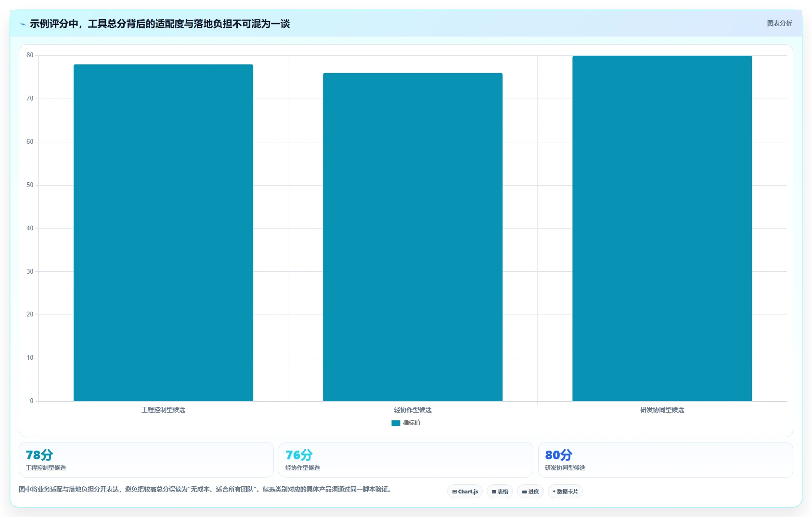This screenshot has width=812, height=517.
Task: Click the chart title starting with 示例评分中
Action: click(160, 24)
